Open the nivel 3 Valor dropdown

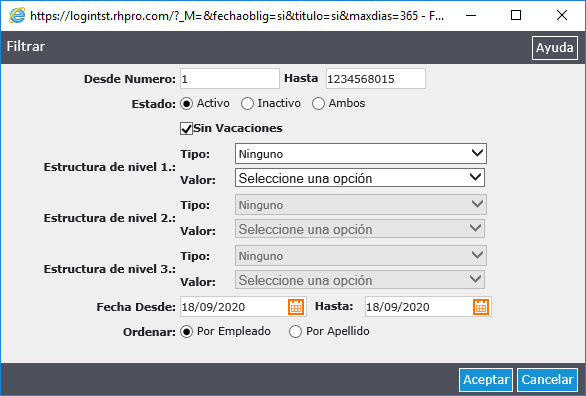(360, 280)
